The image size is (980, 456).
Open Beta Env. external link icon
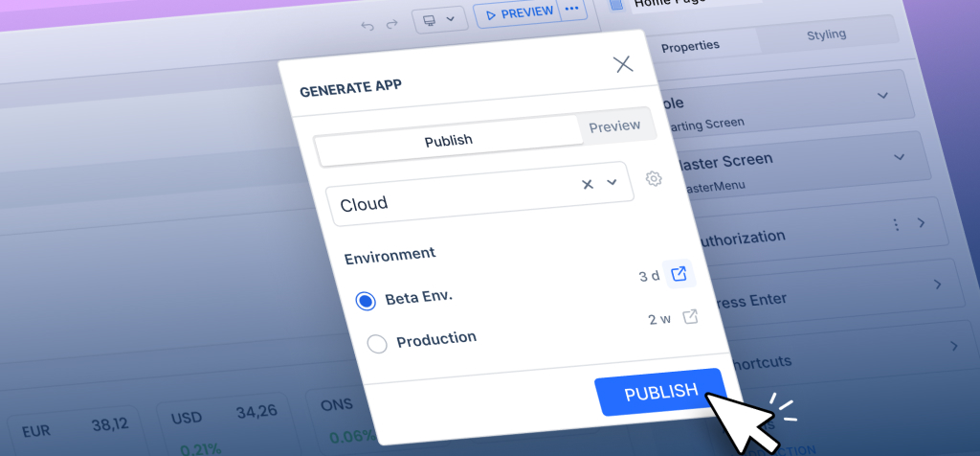point(679,274)
